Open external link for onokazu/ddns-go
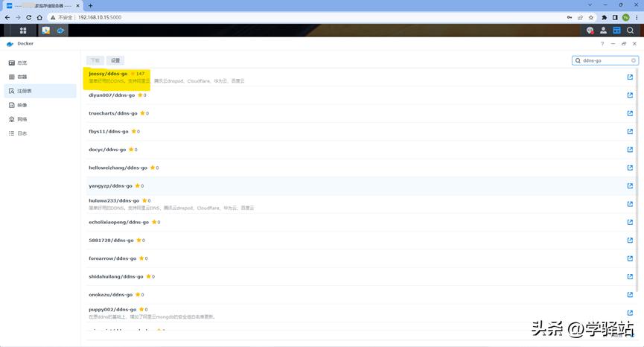Screen dimensions: 644x347 630,294
